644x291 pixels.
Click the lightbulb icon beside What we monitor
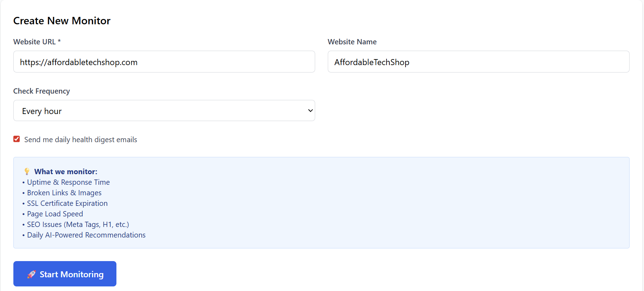pos(27,172)
